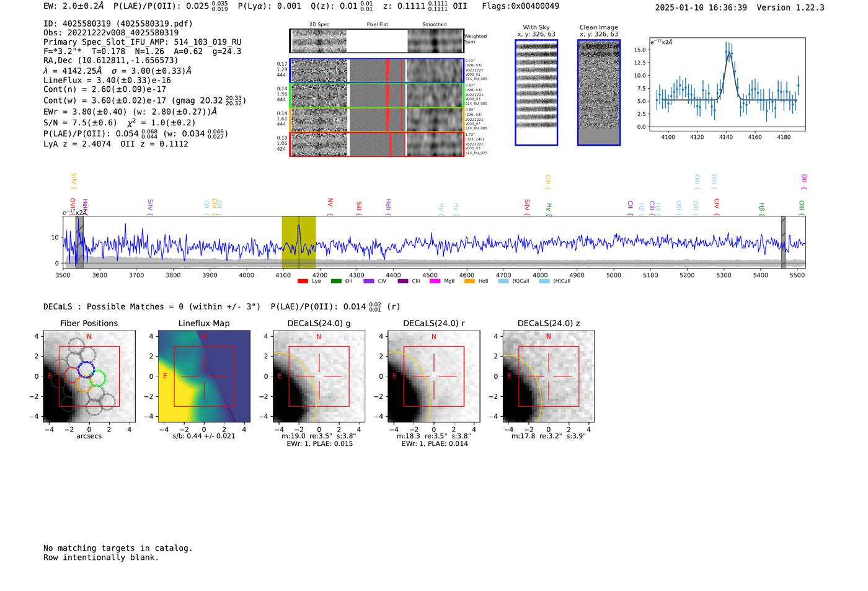Open the DECaLS(24.0) z image

pyautogui.click(x=549, y=376)
